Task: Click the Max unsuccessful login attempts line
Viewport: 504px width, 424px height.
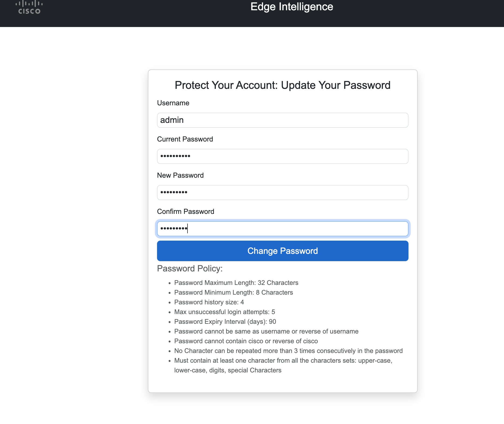Action: [x=224, y=312]
